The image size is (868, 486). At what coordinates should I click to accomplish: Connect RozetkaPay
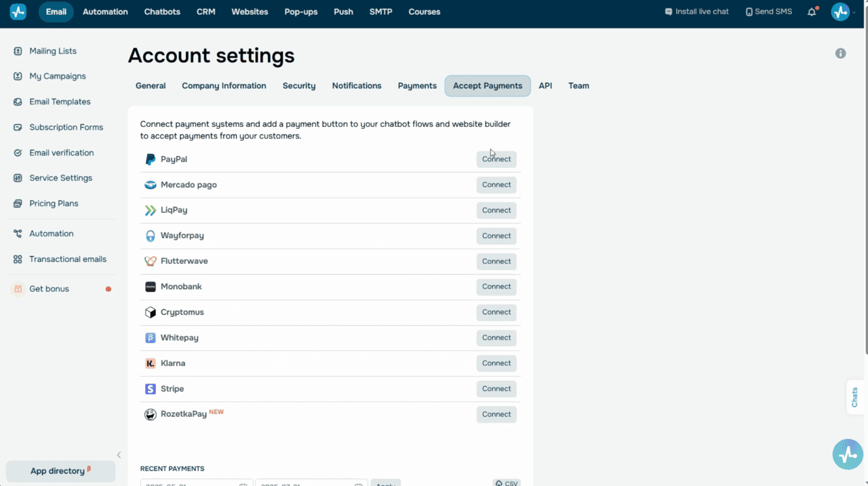[x=496, y=415]
